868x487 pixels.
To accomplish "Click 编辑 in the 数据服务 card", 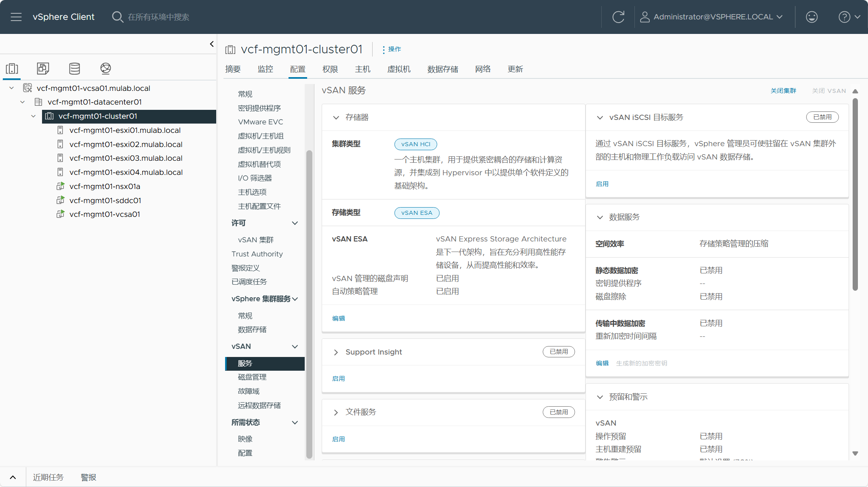I will 602,363.
